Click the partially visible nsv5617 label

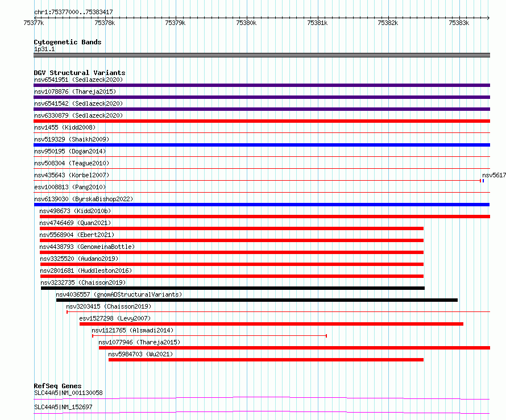494,175
